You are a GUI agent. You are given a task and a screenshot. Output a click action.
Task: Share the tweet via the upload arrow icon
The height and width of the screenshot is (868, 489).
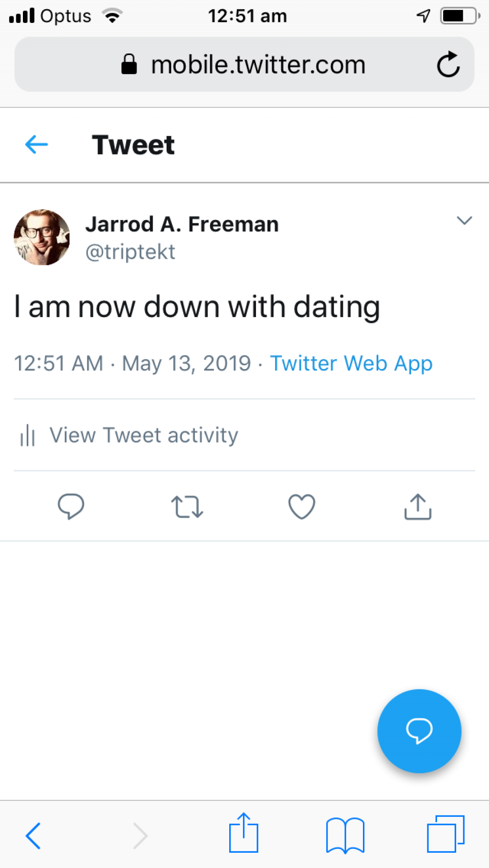[x=418, y=507]
